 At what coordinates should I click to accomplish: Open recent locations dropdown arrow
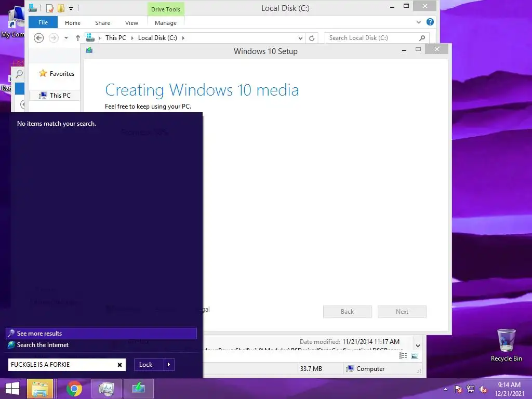coord(66,38)
